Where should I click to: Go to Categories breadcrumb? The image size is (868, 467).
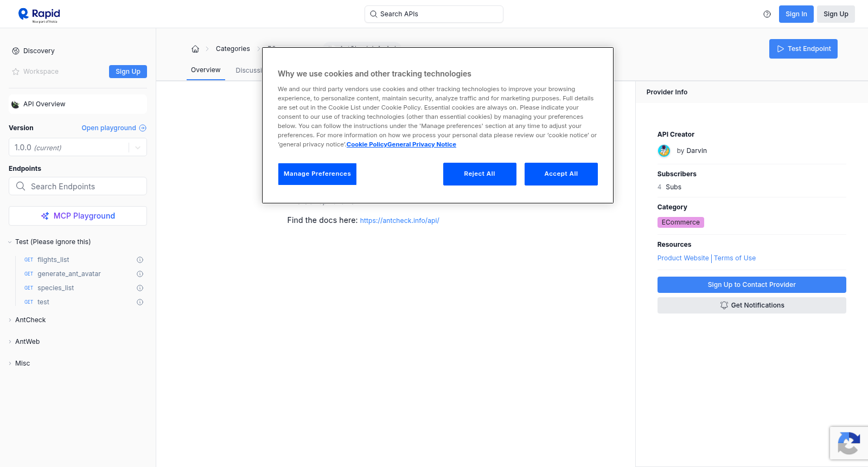tap(233, 49)
